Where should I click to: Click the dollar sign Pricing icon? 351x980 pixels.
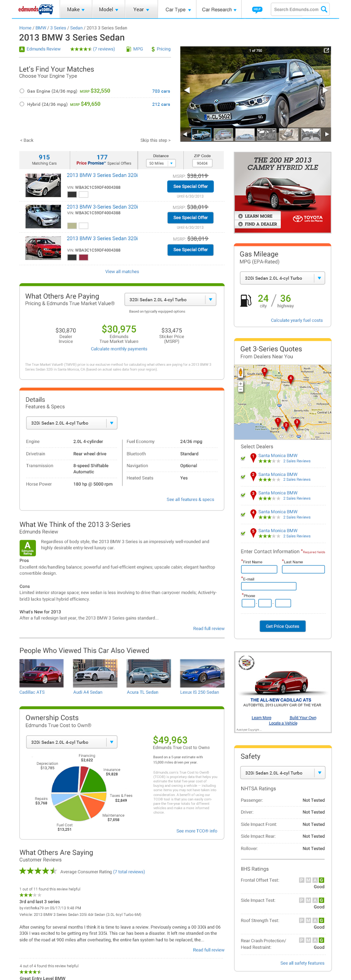(153, 49)
